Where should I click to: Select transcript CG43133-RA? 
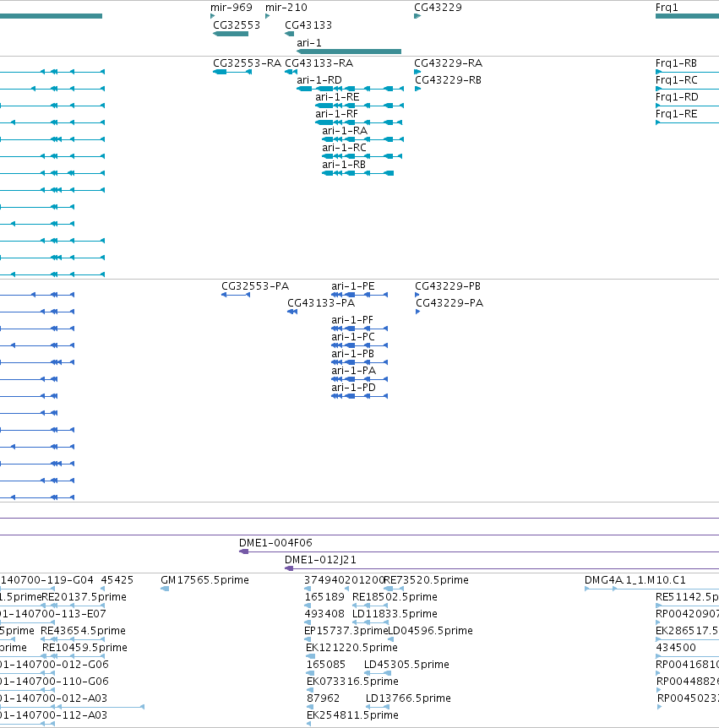point(291,72)
